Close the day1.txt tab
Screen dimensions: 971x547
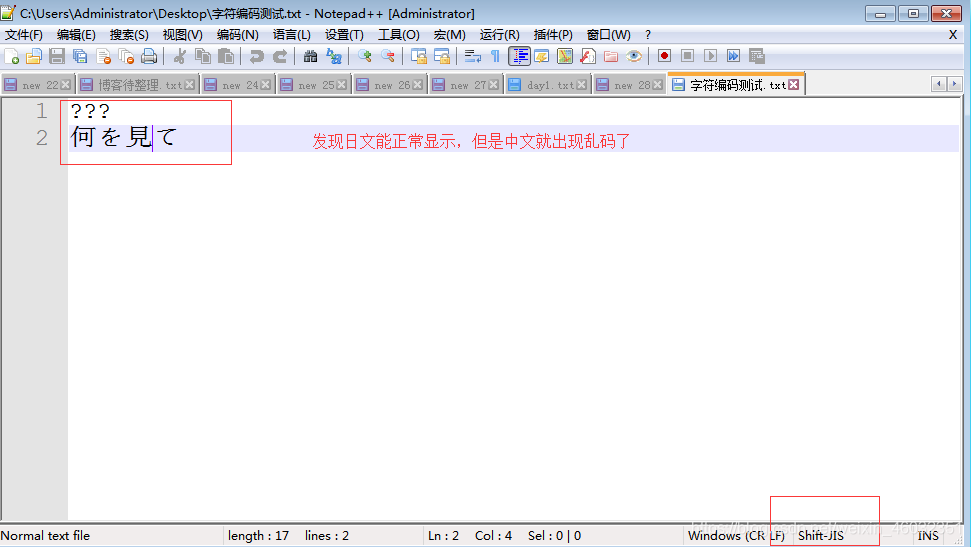(581, 85)
